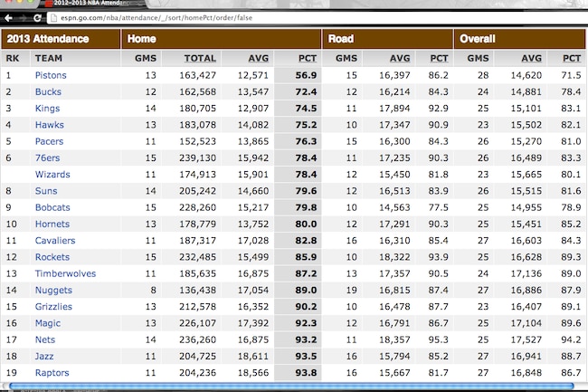Viewport: 588px width, 392px height.
Task: Click Hornets home percentage 80.0
Action: tap(306, 224)
